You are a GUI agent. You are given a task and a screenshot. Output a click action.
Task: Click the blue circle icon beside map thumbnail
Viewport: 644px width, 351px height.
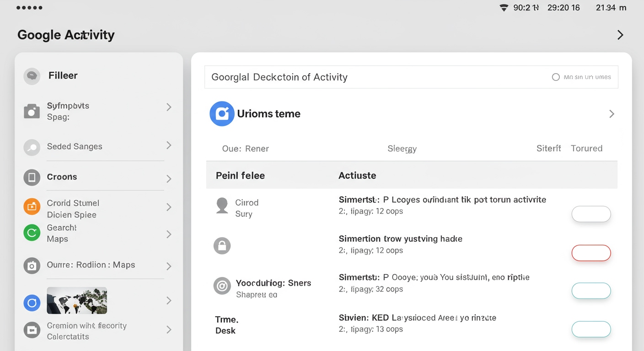coord(32,303)
